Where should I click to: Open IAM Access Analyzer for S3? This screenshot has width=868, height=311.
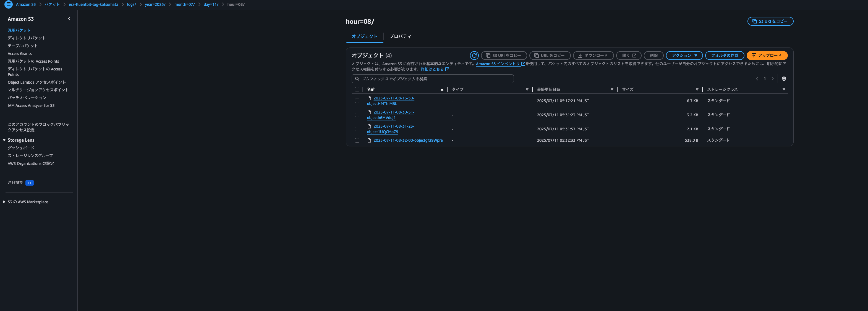click(31, 106)
